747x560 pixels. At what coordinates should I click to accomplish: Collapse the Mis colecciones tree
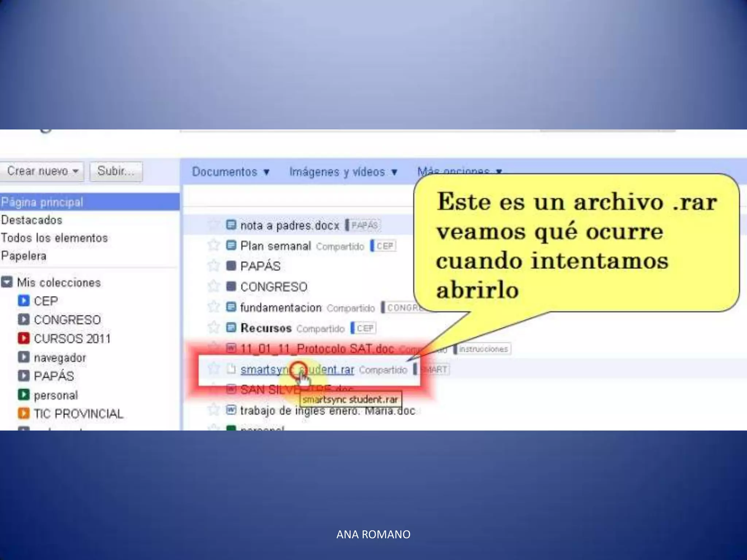[7, 282]
